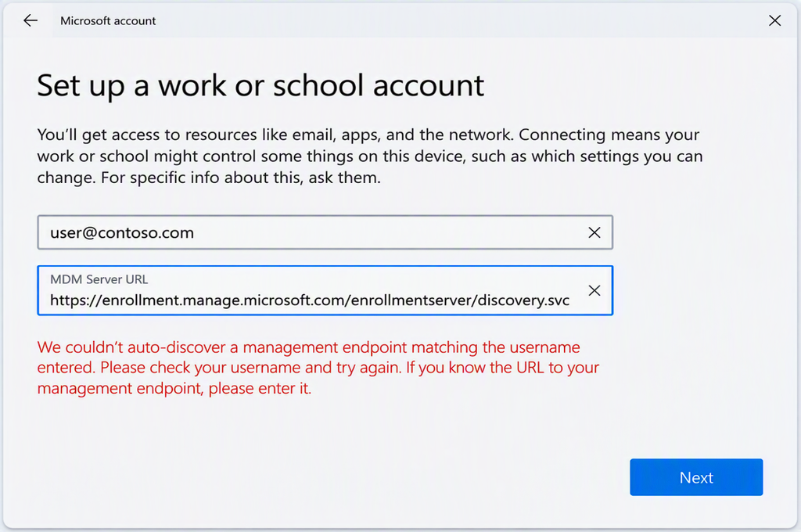Click the 'You'll get access to resources' description
Image resolution: width=801 pixels, height=532 pixels.
(370, 156)
